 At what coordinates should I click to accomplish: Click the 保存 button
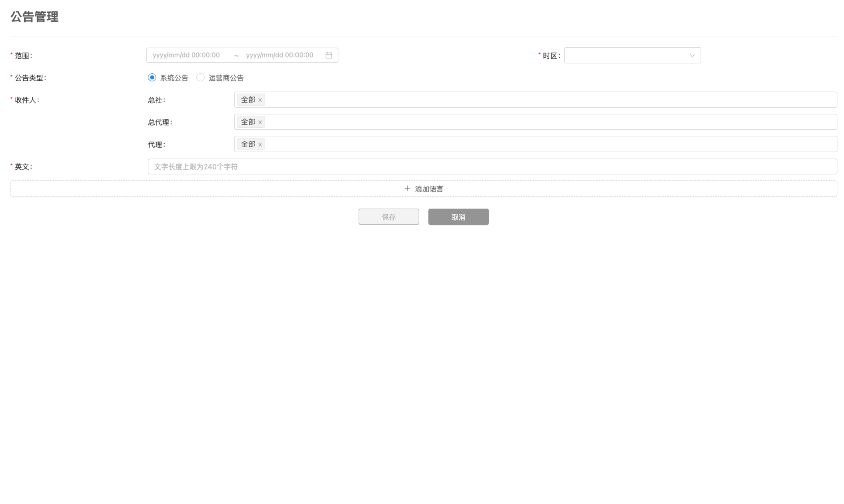click(x=388, y=217)
